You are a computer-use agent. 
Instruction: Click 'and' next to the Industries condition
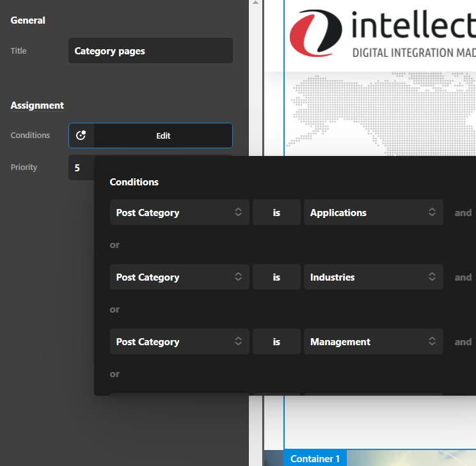pyautogui.click(x=463, y=277)
